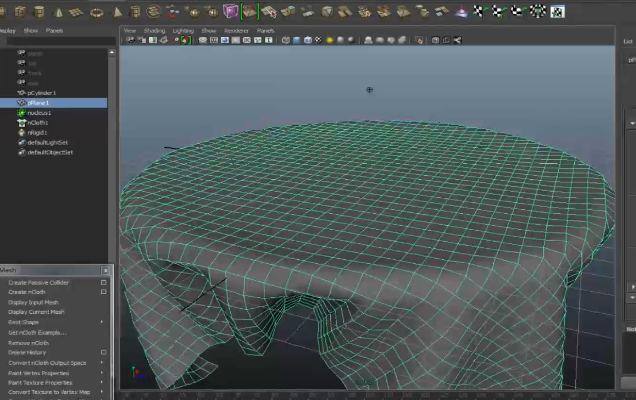Open the viewport Lighting menu
The width and height of the screenshot is (636, 400).
click(x=182, y=31)
